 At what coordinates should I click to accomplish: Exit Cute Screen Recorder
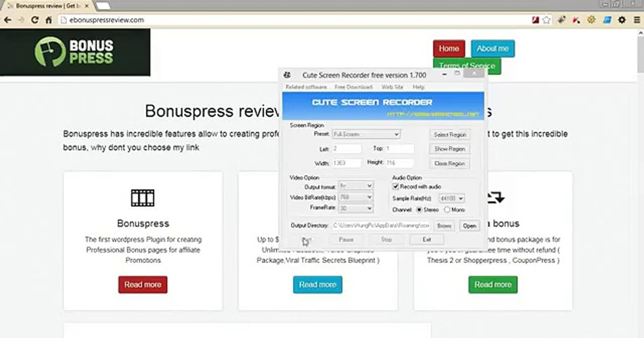(427, 239)
